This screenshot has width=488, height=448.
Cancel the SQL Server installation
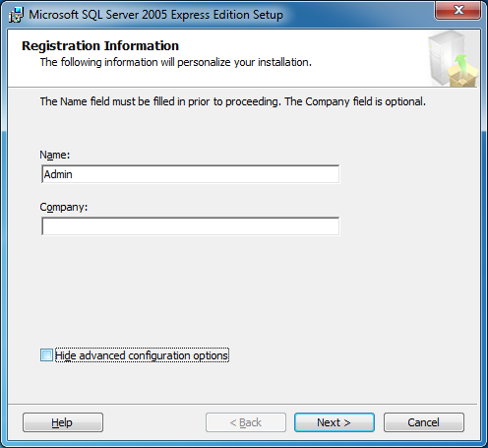pyautogui.click(x=424, y=422)
